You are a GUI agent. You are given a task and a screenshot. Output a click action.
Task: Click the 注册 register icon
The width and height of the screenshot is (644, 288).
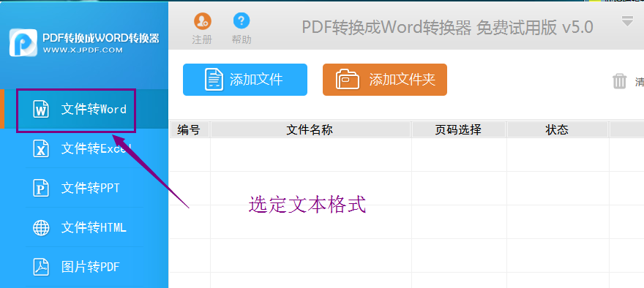[x=203, y=21]
